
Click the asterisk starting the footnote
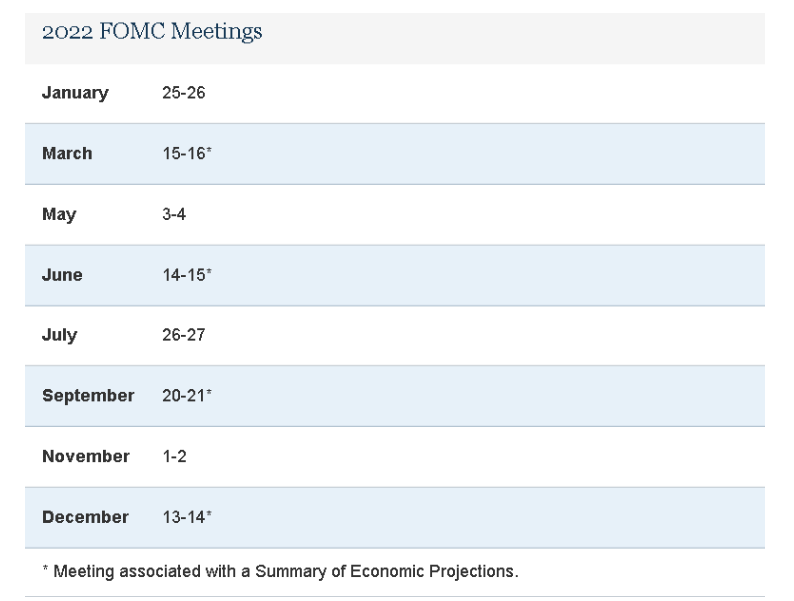[x=45, y=572]
